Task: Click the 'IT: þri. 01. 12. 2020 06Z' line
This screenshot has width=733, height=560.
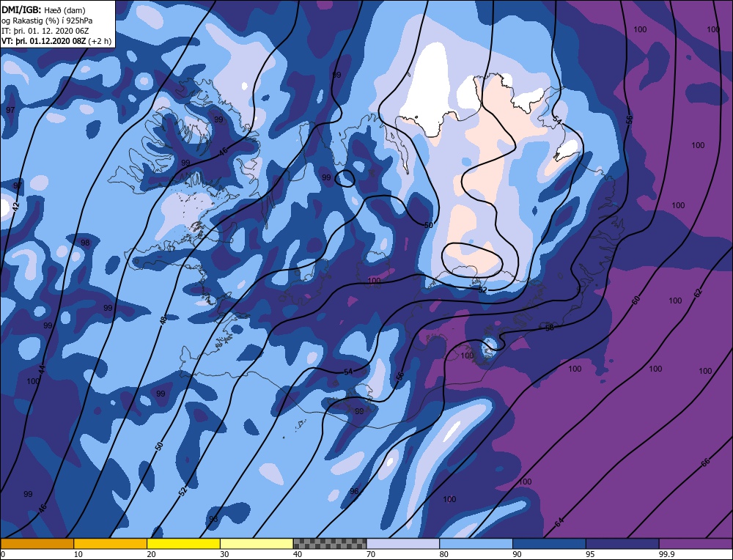Action: click(45, 30)
